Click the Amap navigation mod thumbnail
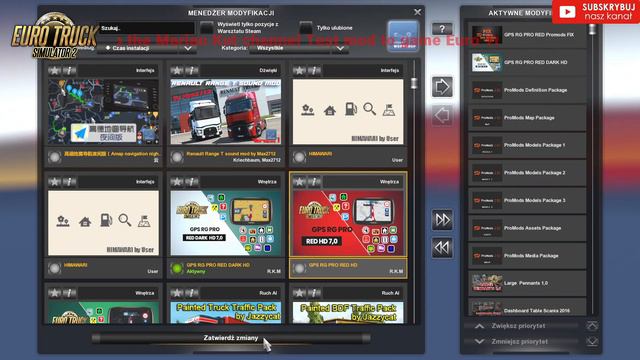Viewport: 640px width, 360px height. click(103, 112)
